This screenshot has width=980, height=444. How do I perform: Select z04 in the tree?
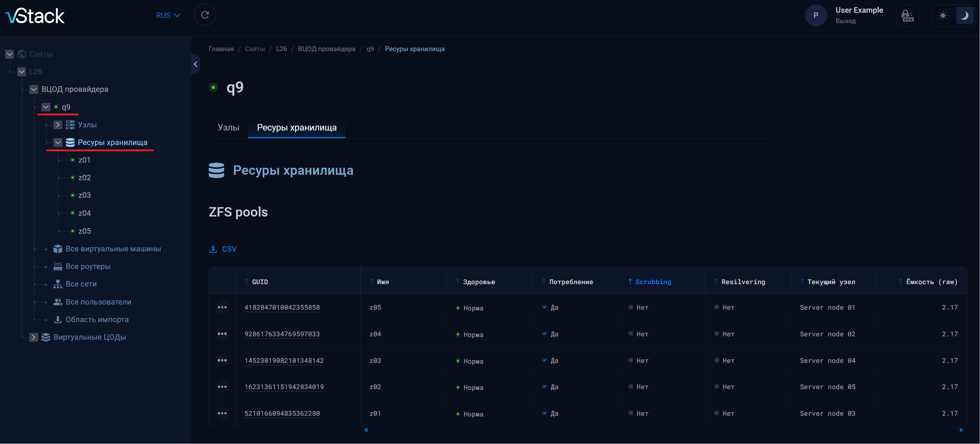pos(85,213)
